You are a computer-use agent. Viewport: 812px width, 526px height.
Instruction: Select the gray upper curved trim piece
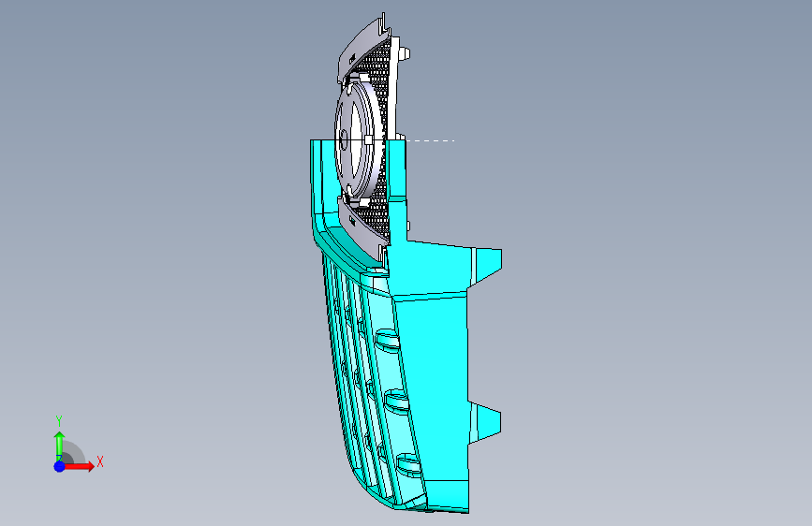click(x=362, y=50)
